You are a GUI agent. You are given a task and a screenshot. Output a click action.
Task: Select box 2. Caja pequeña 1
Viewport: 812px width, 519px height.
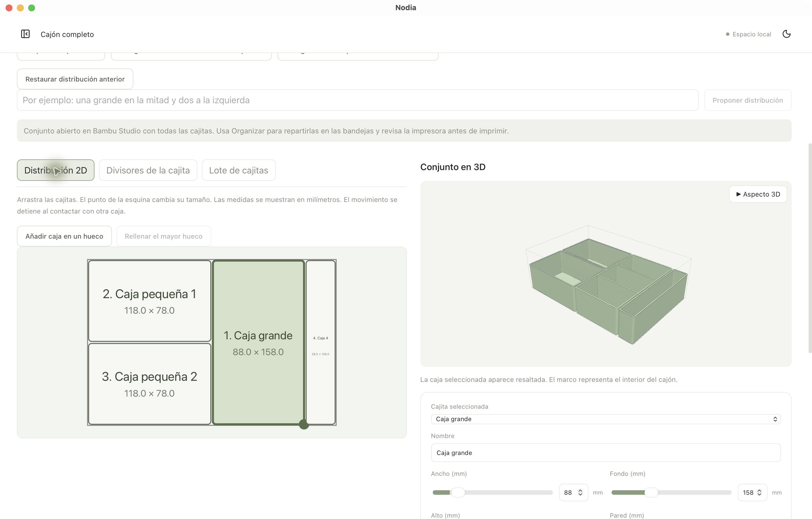(x=149, y=301)
